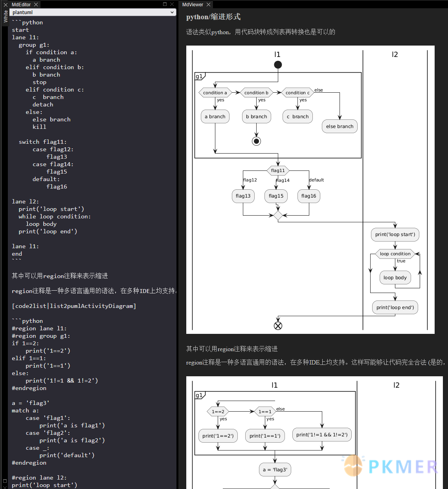Click the 'c branch' node in the diagram
Image resolution: width=448 pixels, height=489 pixels.
click(x=297, y=117)
